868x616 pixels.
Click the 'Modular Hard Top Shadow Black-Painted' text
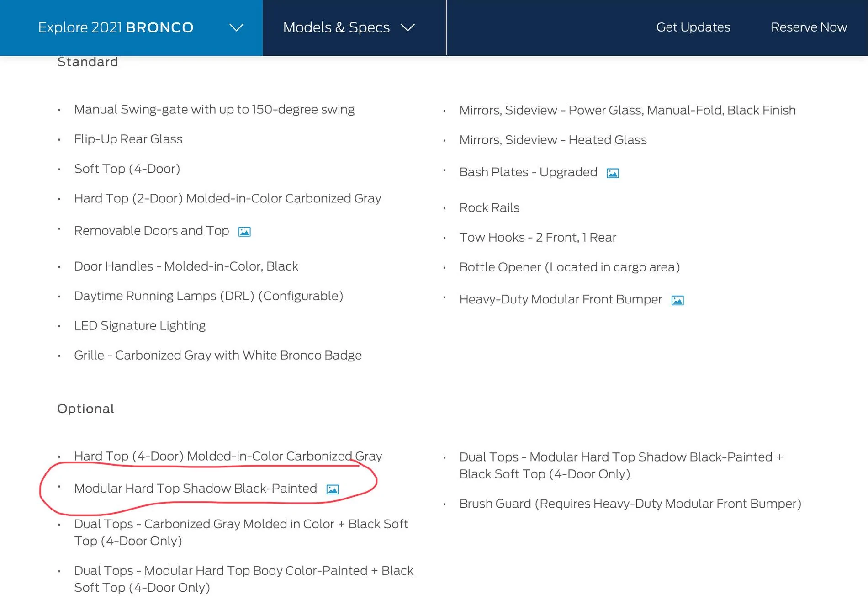(x=196, y=489)
